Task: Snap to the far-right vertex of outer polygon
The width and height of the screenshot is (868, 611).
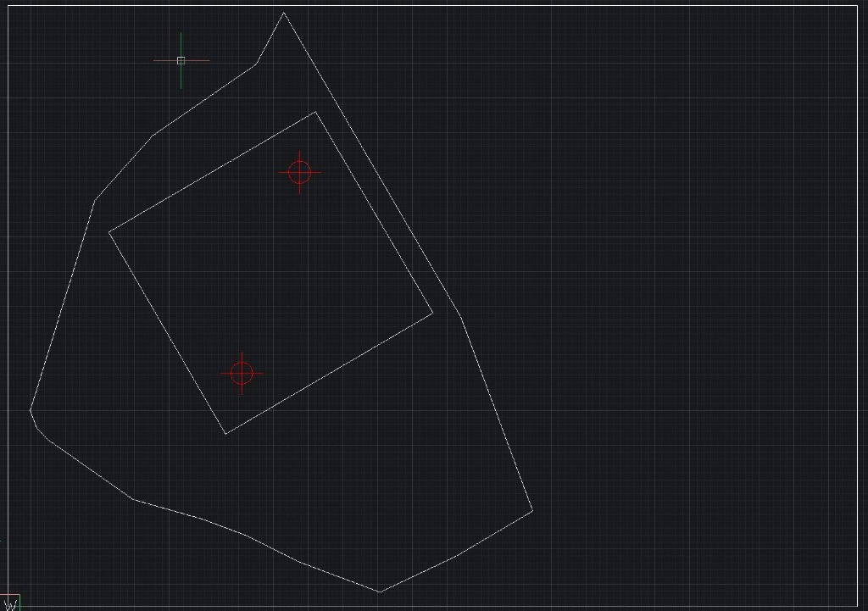Action: [532, 511]
